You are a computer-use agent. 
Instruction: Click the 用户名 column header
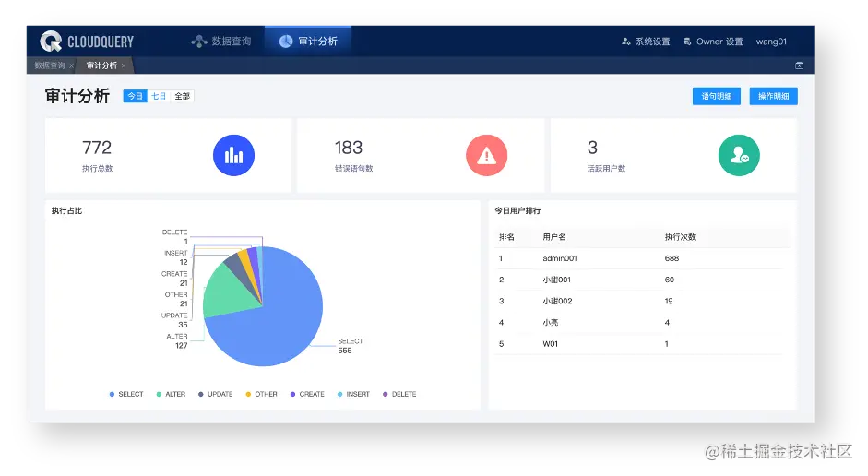coord(554,237)
